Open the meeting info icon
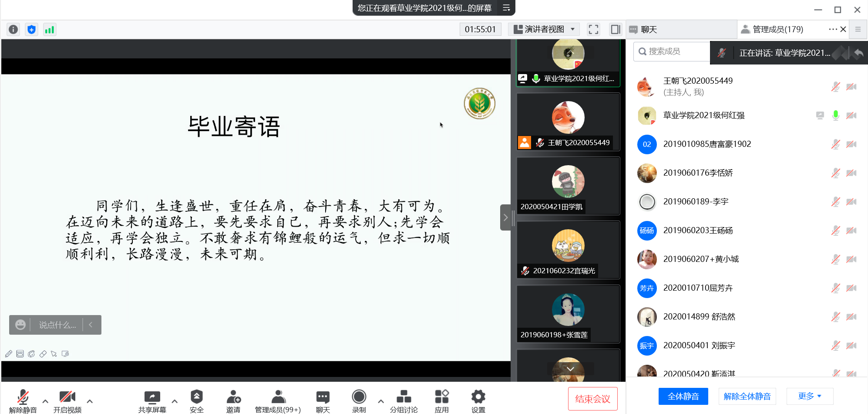The height and width of the screenshot is (414, 868). (13, 29)
